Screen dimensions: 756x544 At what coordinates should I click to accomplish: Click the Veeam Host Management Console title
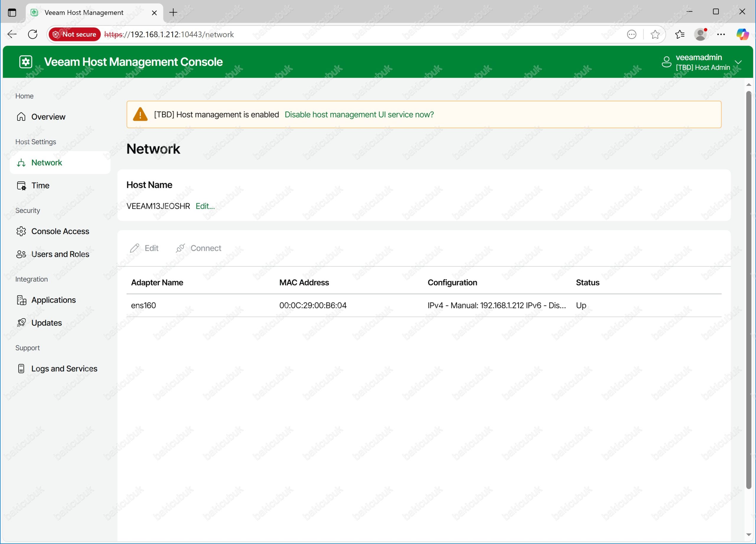[133, 62]
